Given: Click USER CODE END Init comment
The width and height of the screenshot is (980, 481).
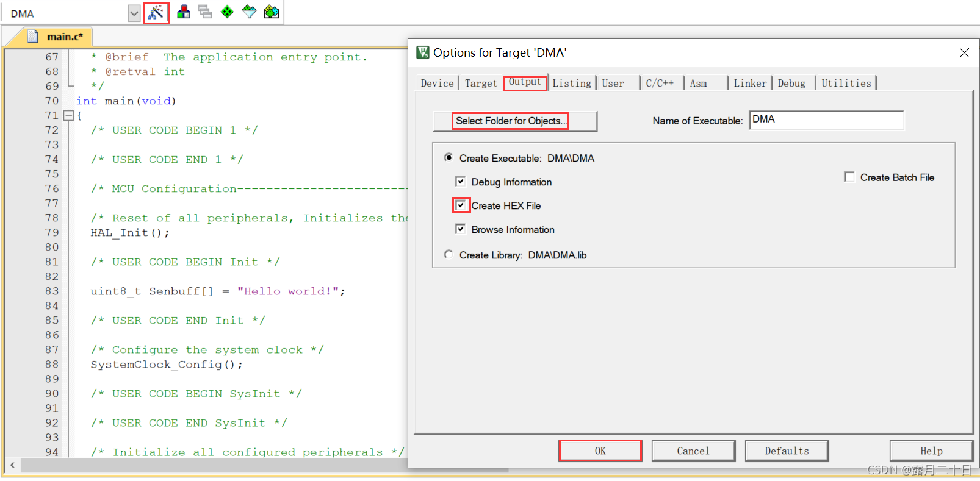Looking at the screenshot, I should tap(178, 321).
